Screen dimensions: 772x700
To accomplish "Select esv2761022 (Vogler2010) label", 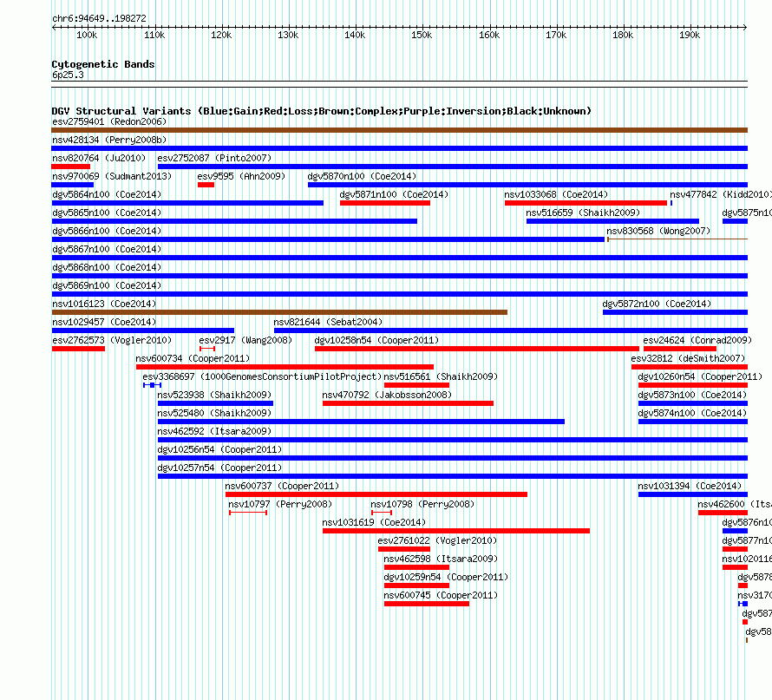I will tap(437, 540).
